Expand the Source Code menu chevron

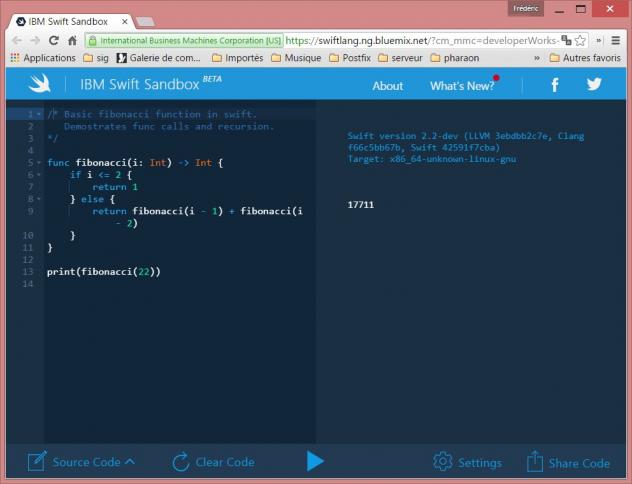pos(130,462)
